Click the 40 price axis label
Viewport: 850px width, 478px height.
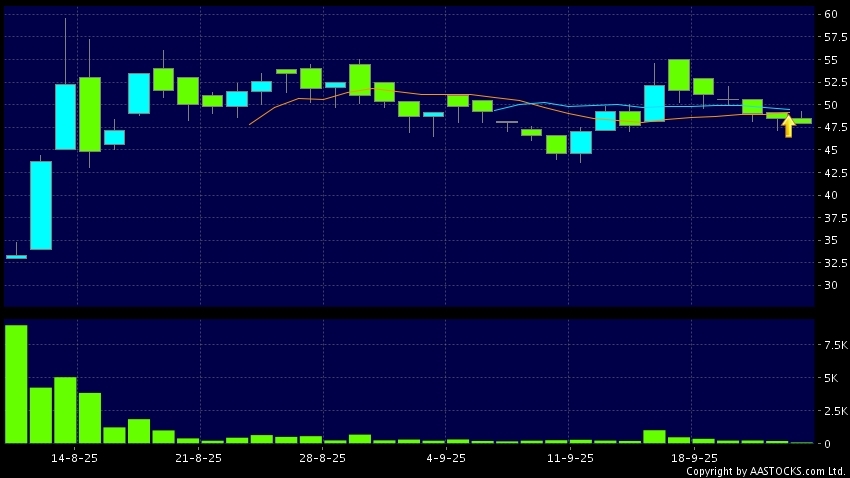pos(831,195)
